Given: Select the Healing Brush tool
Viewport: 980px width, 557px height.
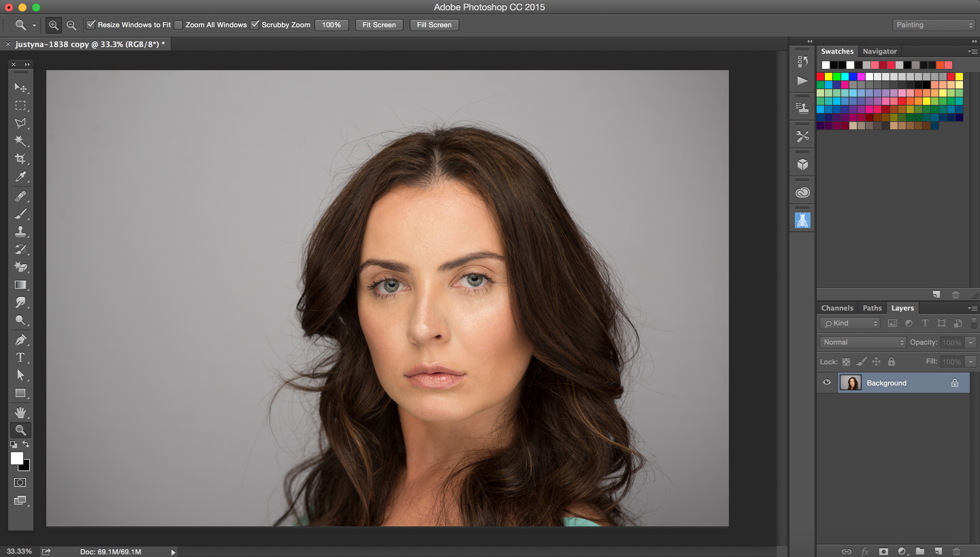Looking at the screenshot, I should [20, 195].
